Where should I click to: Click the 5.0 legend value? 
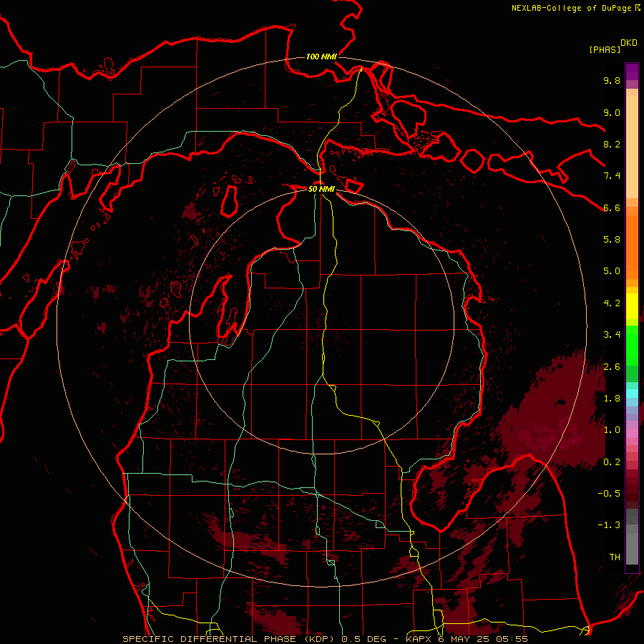[612, 271]
